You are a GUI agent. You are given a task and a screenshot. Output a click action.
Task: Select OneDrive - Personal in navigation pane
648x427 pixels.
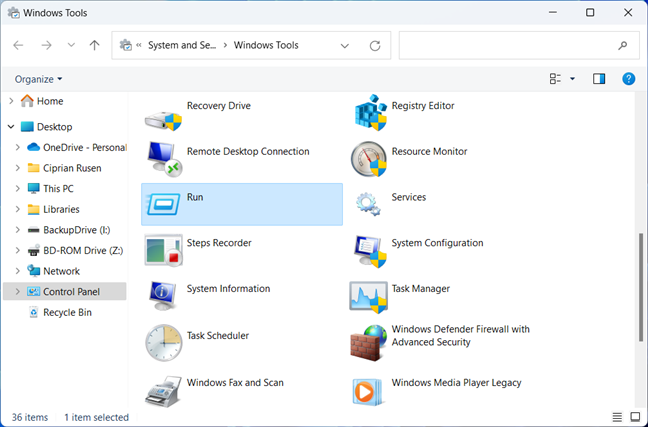click(76, 147)
